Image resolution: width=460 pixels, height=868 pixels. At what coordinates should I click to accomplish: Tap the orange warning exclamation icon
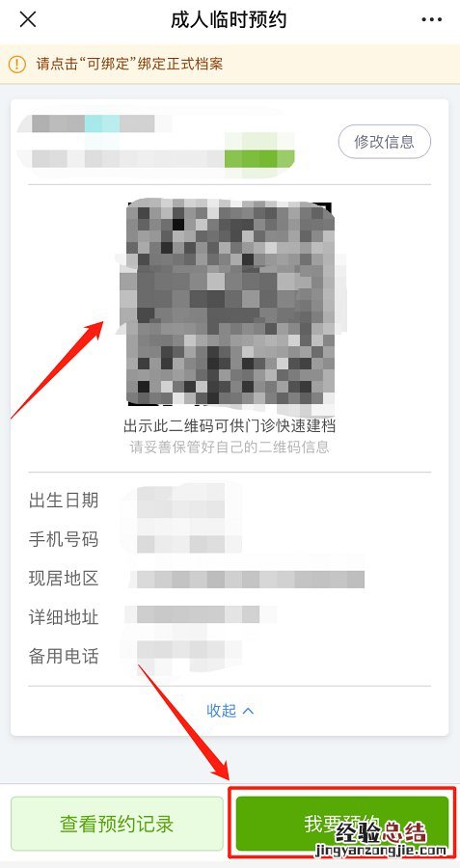(x=17, y=65)
